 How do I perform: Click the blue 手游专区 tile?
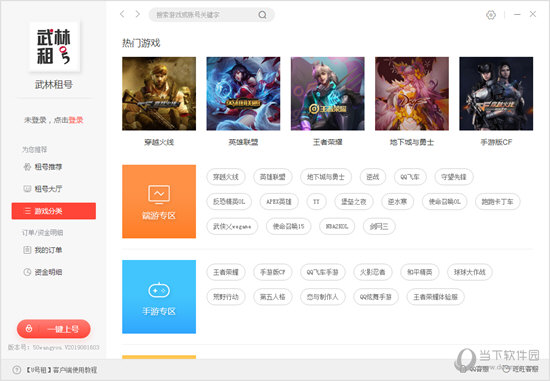pos(159,297)
